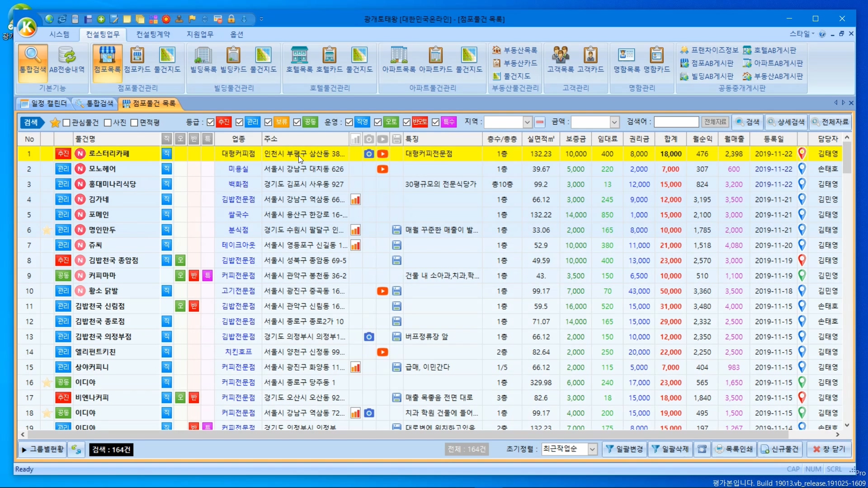Enable the 관심물건 checkbox

tap(67, 122)
